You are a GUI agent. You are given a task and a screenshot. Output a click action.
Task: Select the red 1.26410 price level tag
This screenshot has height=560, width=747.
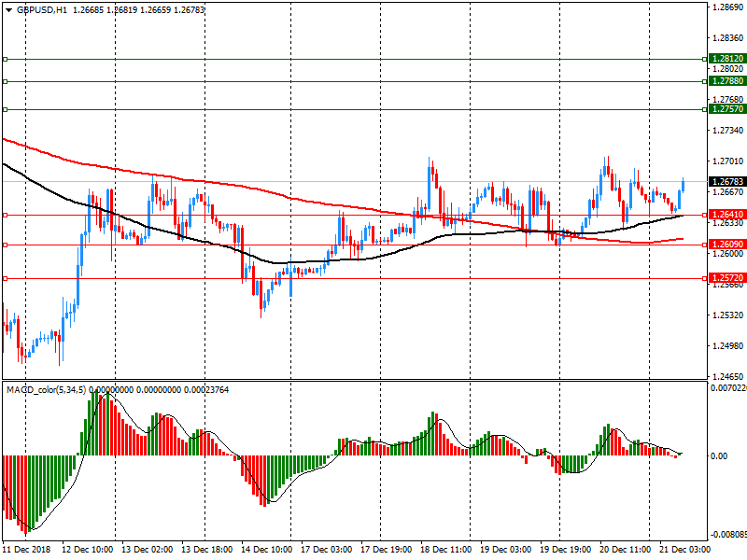pyautogui.click(x=727, y=215)
